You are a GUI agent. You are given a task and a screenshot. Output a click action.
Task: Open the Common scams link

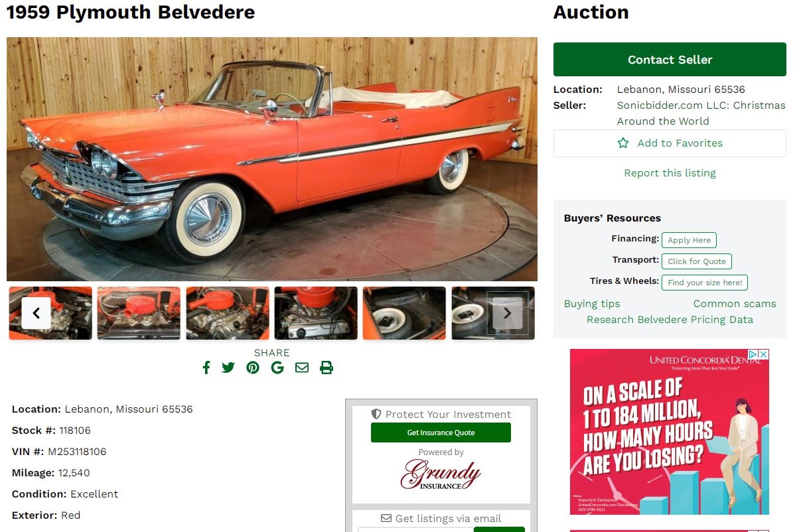point(735,304)
